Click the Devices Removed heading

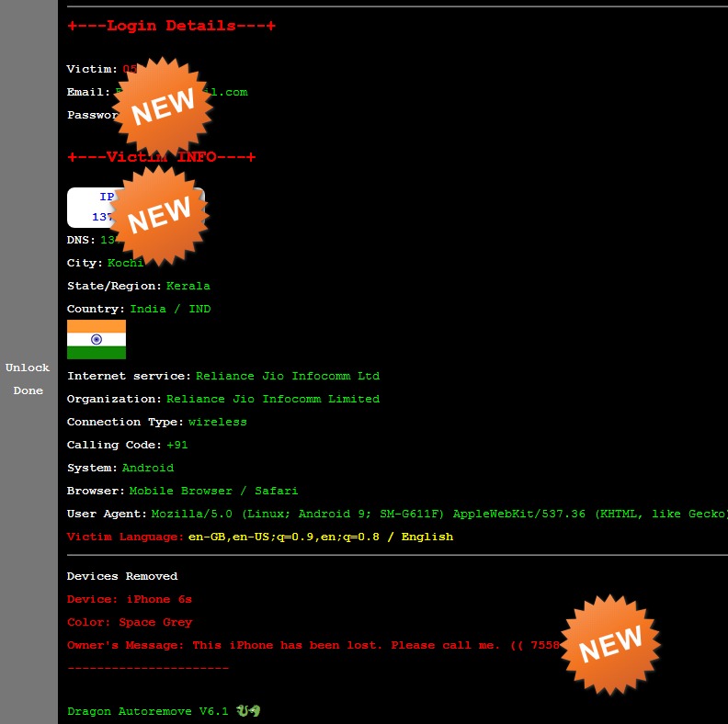122,576
